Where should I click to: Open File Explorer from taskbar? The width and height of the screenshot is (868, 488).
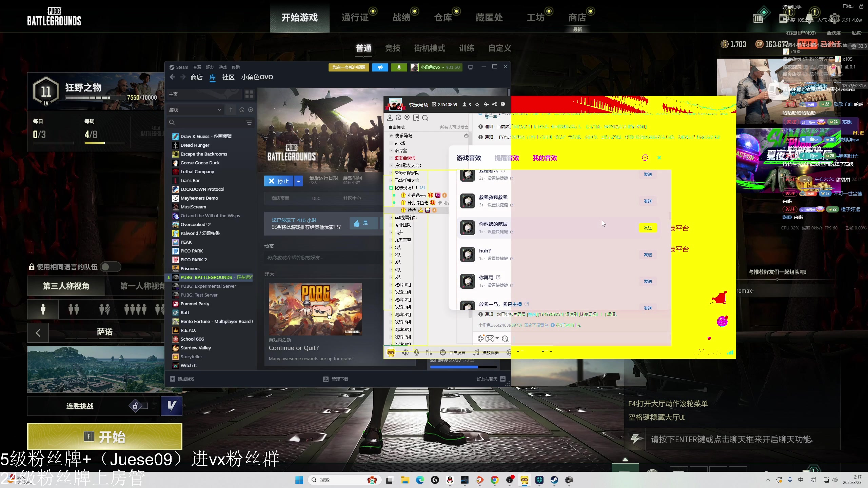pos(405,480)
